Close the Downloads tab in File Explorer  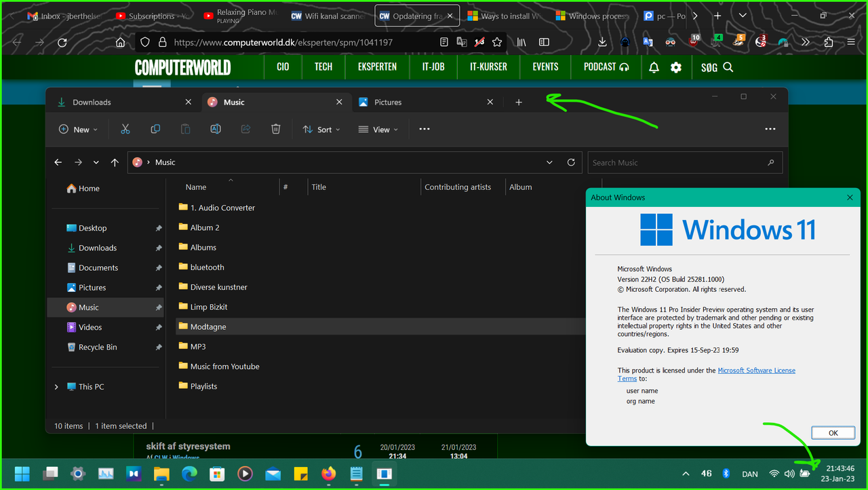click(x=189, y=102)
